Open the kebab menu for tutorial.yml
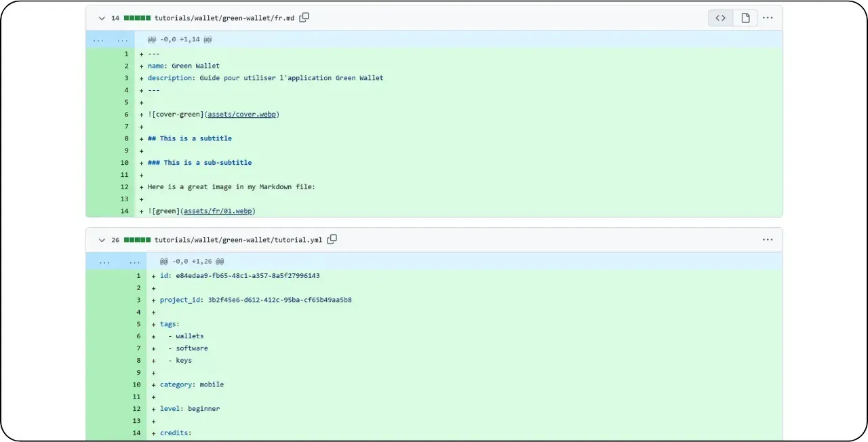This screenshot has width=868, height=442. [768, 239]
